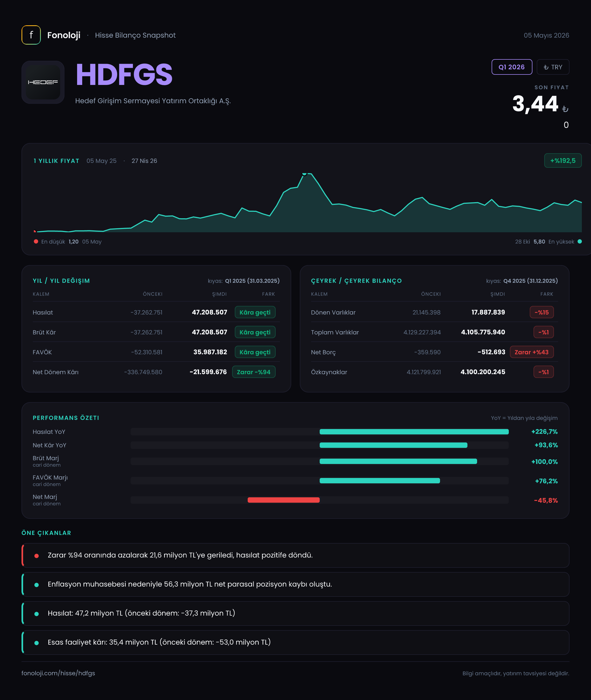Click the '1 YILLIK FIYAT' chart heading

[x=56, y=161]
